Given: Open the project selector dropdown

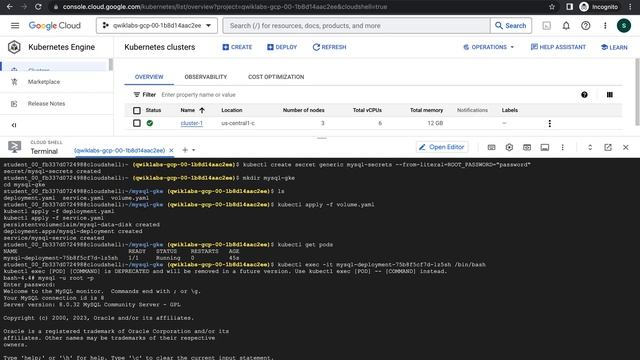Looking at the screenshot, I should (157, 25).
